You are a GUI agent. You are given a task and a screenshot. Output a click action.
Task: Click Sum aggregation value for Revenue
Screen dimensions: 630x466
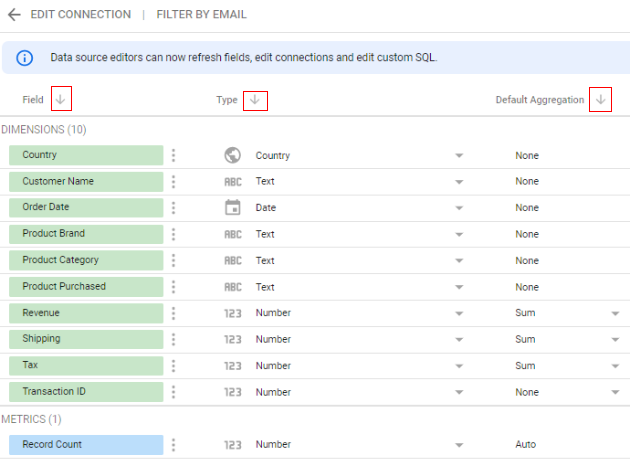click(x=525, y=313)
